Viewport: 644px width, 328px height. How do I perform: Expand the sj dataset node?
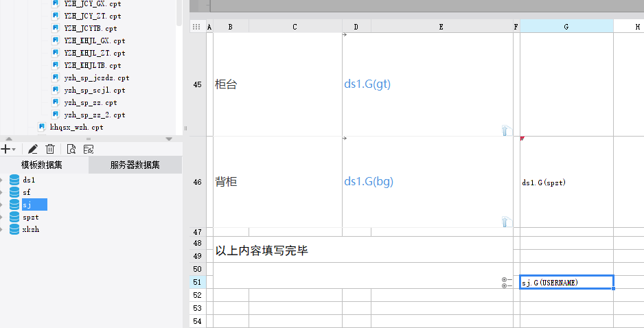click(1, 205)
